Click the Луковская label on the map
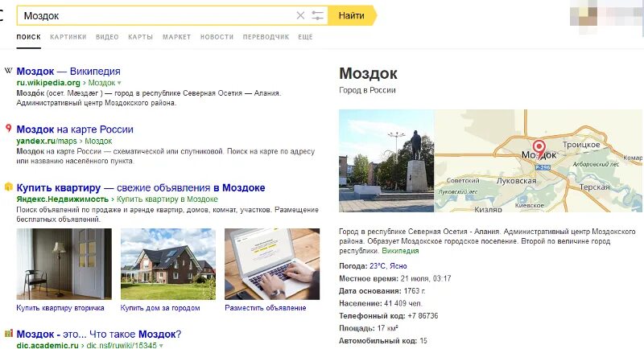 pos(517,181)
